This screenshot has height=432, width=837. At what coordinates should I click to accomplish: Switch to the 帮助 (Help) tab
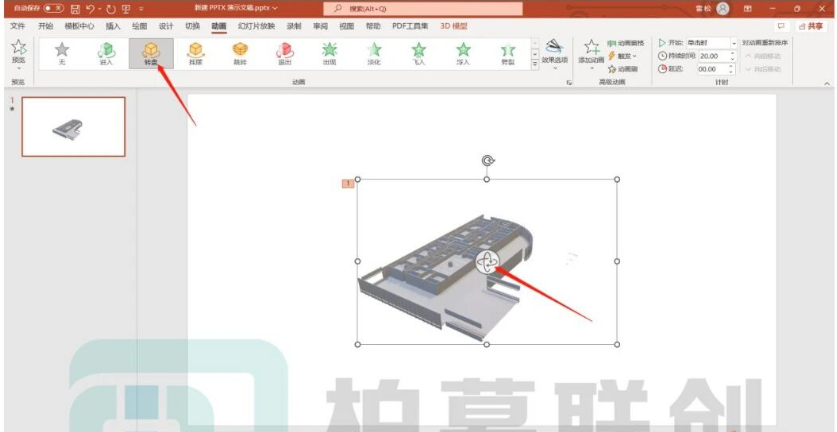(373, 26)
